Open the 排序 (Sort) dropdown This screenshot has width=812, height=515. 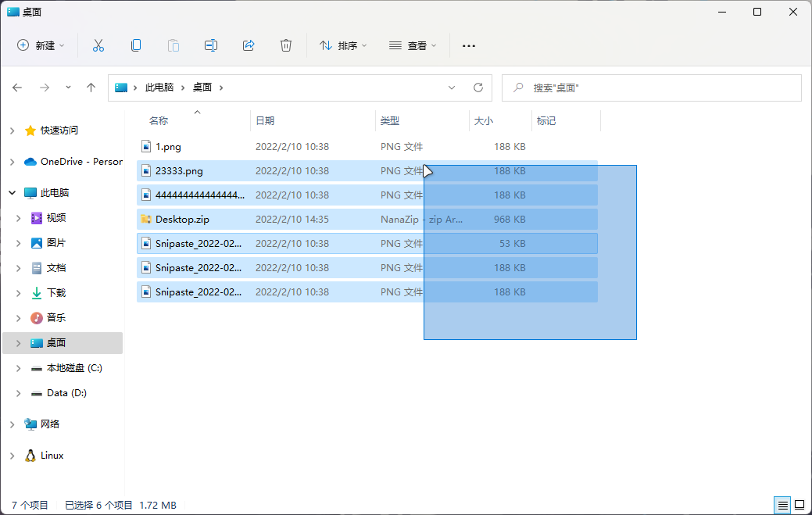[x=343, y=45]
